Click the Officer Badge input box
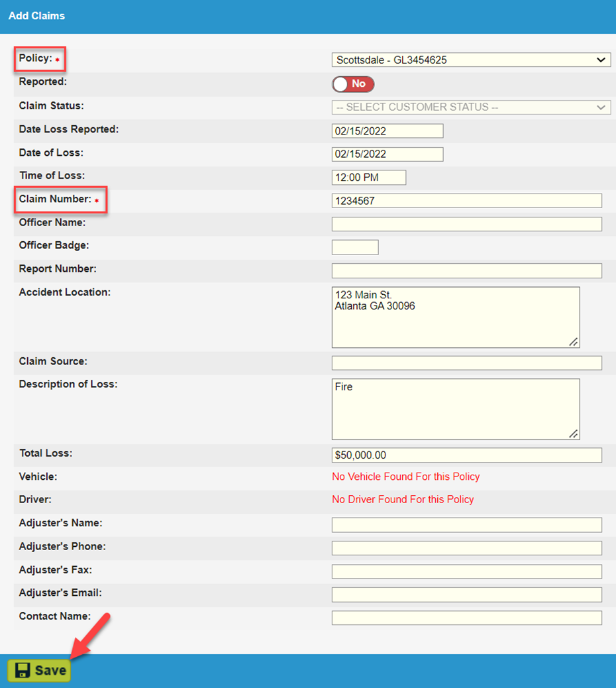This screenshot has height=688, width=616. 355,247
